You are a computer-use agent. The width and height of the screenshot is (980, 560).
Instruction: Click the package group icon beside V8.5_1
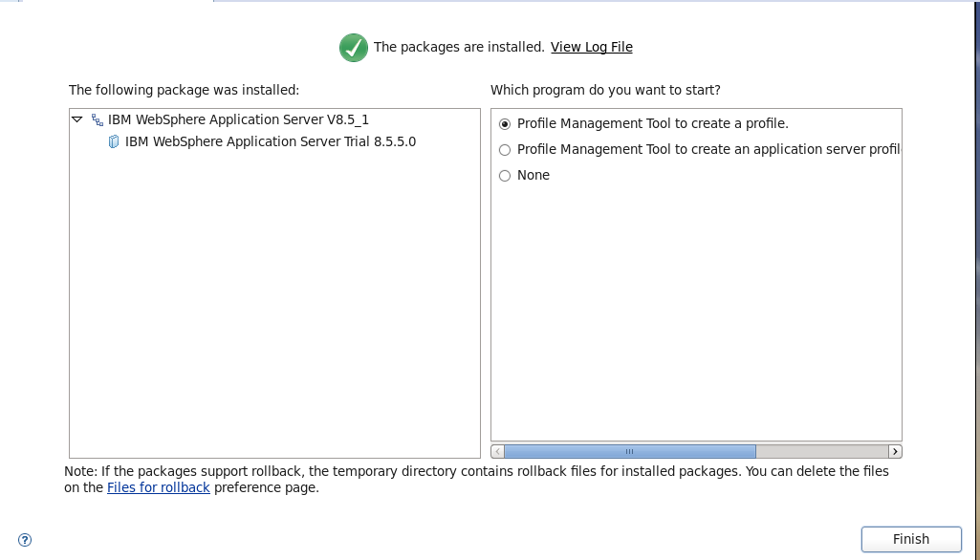coord(98,120)
